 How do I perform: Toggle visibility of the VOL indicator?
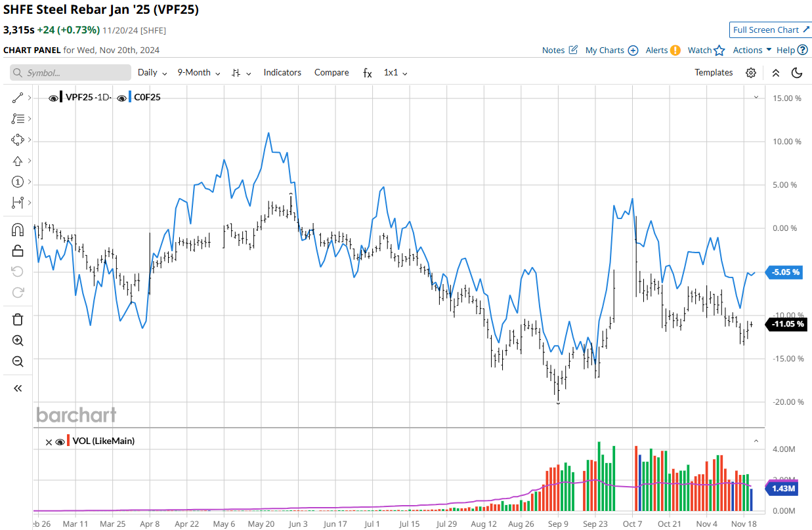point(60,441)
